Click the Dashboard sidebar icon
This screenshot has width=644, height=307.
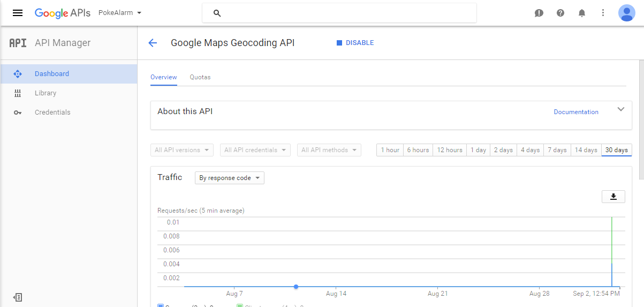coord(18,74)
